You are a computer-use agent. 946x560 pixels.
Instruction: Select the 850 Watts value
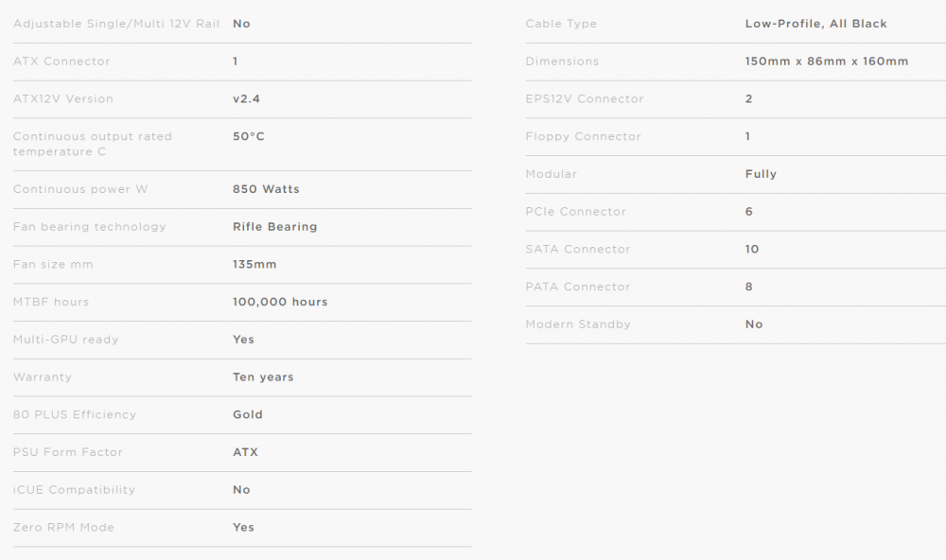[266, 189]
